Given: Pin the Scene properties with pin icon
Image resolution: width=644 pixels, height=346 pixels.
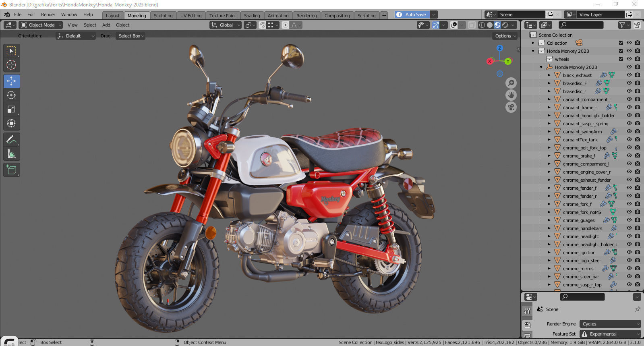Looking at the screenshot, I should tap(637, 309).
